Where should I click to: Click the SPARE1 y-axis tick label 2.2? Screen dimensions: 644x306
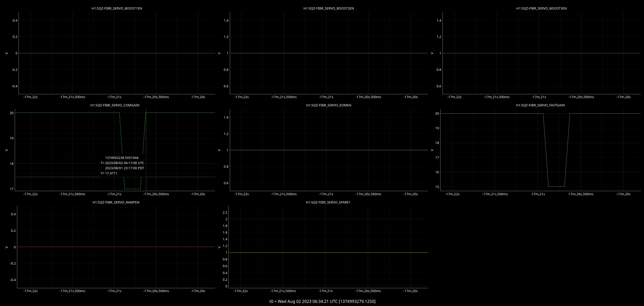click(x=225, y=212)
